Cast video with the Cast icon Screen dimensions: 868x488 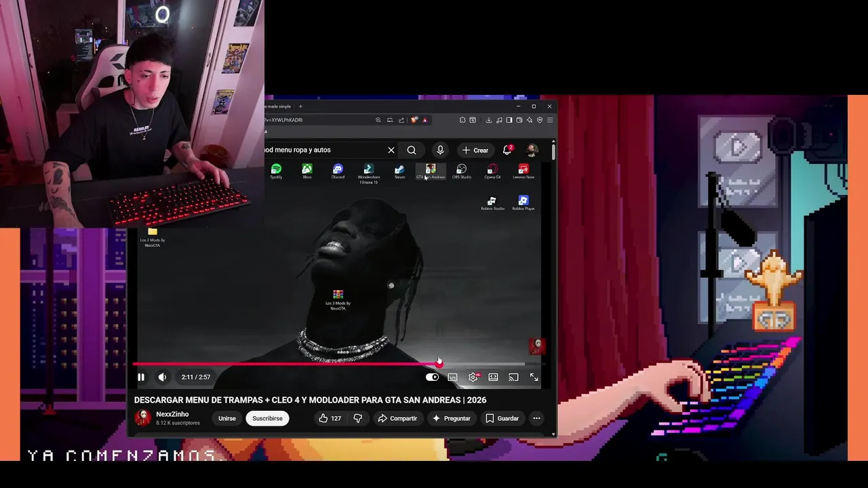513,378
